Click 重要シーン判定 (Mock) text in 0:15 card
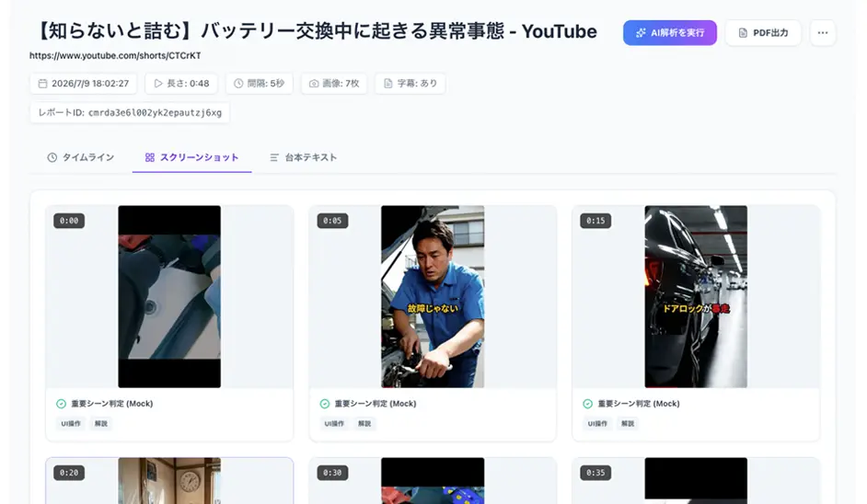 click(x=638, y=404)
